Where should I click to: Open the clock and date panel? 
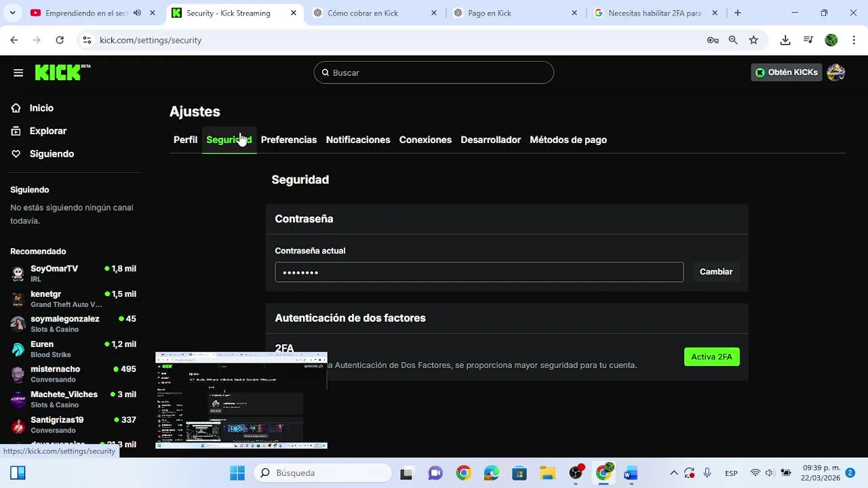(821, 473)
